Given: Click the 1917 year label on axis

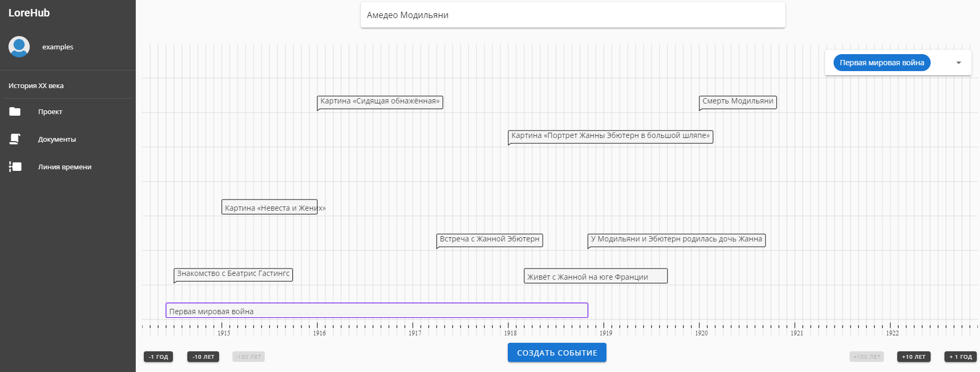Looking at the screenshot, I should pyautogui.click(x=415, y=333).
